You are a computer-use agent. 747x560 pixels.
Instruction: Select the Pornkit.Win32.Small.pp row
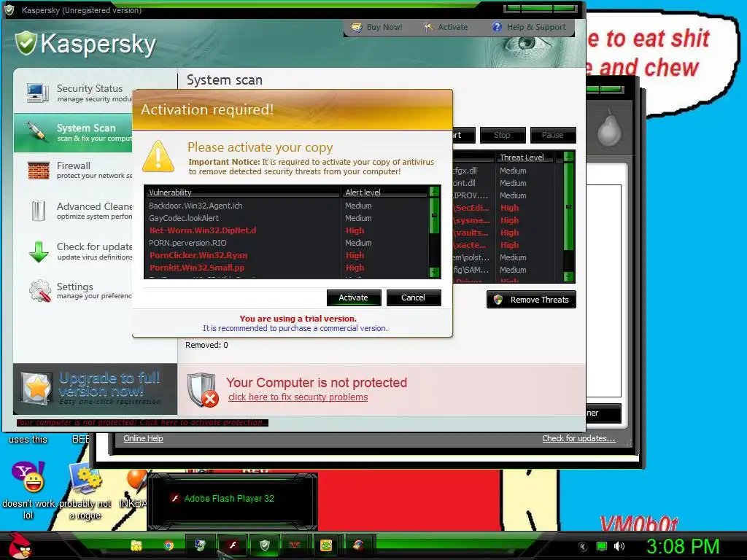click(287, 268)
